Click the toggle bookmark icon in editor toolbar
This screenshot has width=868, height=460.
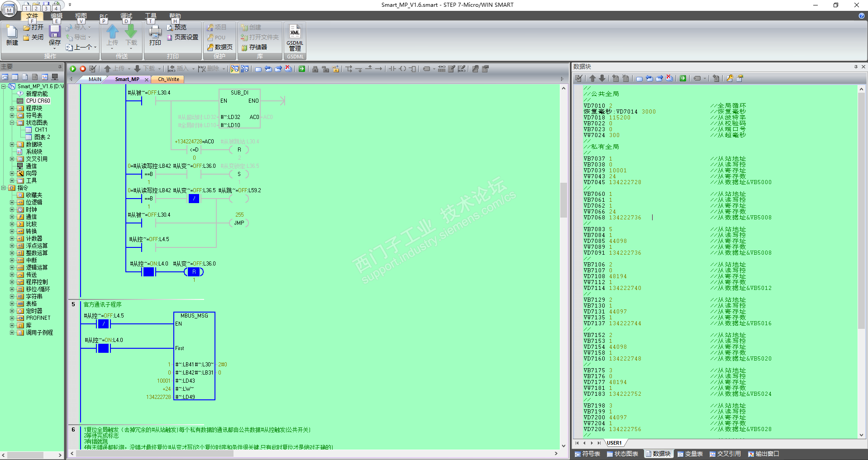tap(258, 69)
